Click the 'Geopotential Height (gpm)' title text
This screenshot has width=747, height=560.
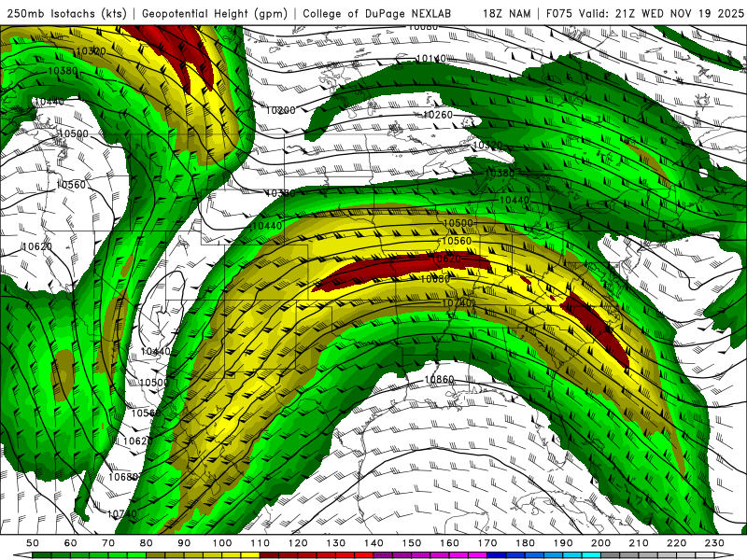click(215, 13)
